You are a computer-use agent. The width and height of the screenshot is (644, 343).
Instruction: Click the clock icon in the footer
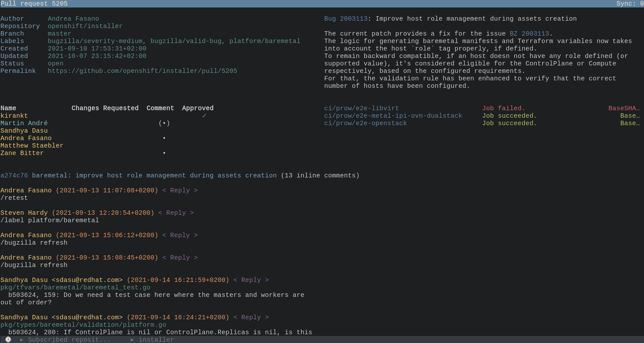(8, 339)
